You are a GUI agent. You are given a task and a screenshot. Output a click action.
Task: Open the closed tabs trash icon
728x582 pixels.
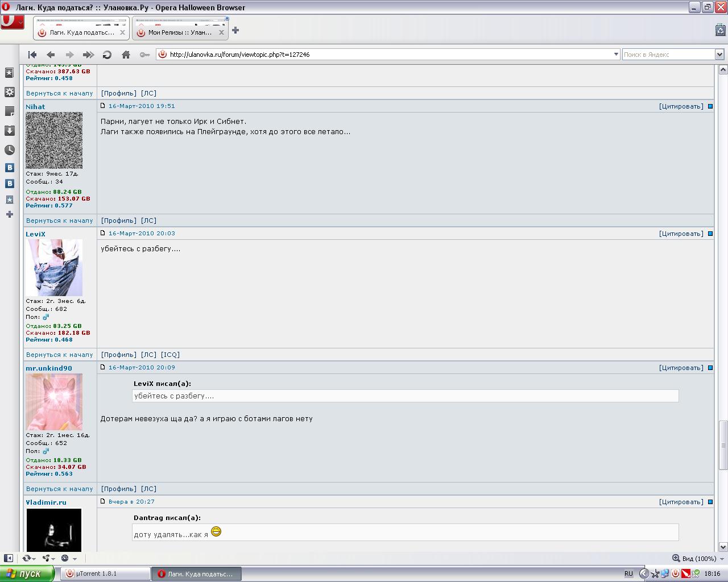click(719, 30)
